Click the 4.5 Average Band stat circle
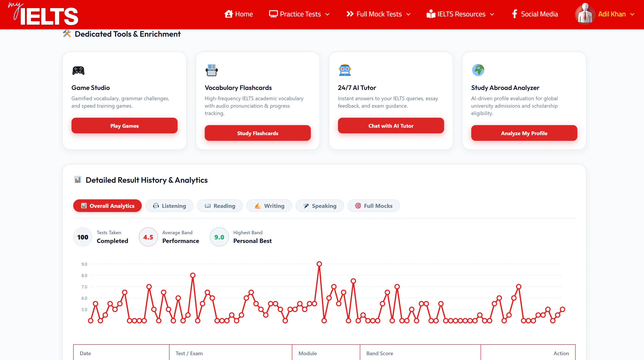 (x=148, y=237)
